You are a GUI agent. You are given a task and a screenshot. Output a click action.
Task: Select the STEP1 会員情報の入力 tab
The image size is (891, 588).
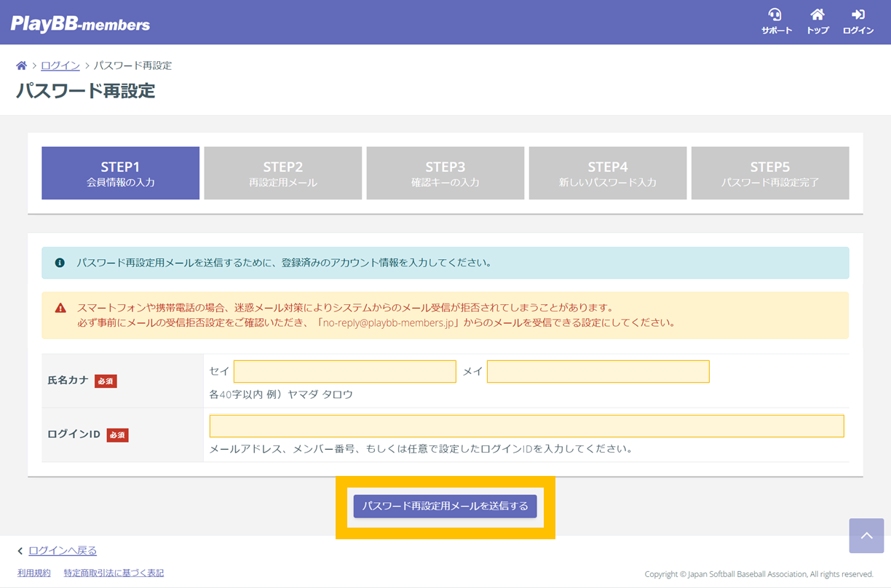point(120,173)
